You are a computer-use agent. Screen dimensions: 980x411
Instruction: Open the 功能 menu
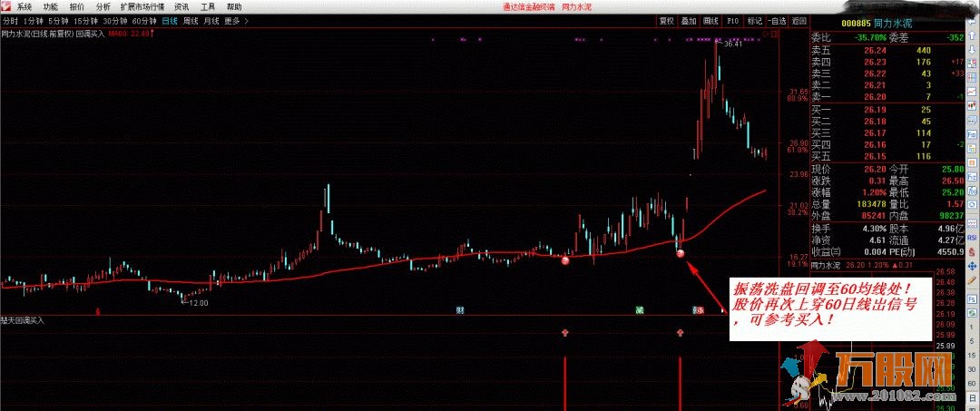click(51, 7)
